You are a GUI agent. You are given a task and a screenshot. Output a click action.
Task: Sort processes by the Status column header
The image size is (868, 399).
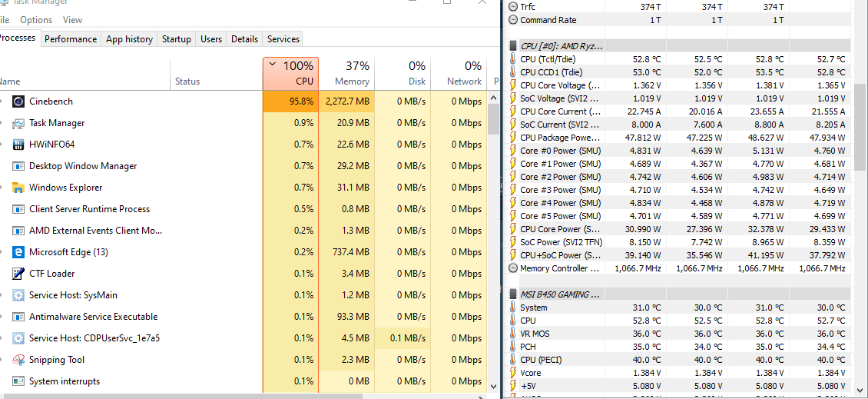216,73
